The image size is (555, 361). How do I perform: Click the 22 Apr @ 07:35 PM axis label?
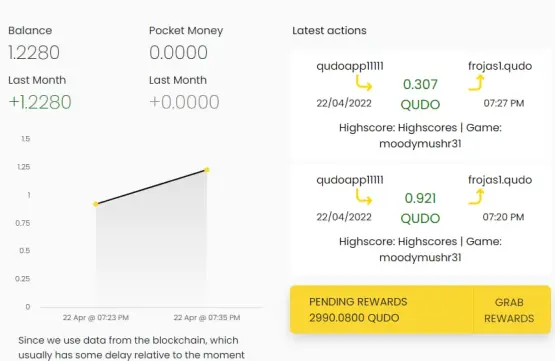[x=207, y=317]
